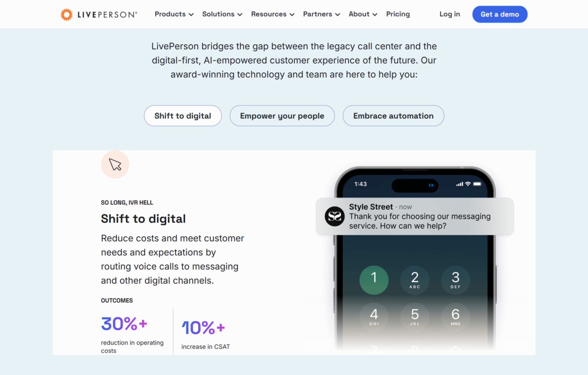Tap number 3 DEF on the dial pad
This screenshot has width=588, height=375.
pos(455,280)
